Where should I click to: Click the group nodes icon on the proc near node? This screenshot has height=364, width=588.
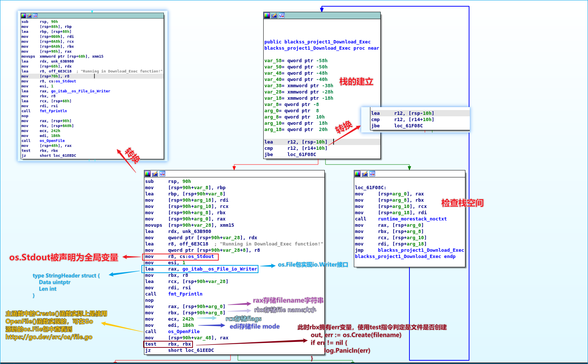[282, 15]
